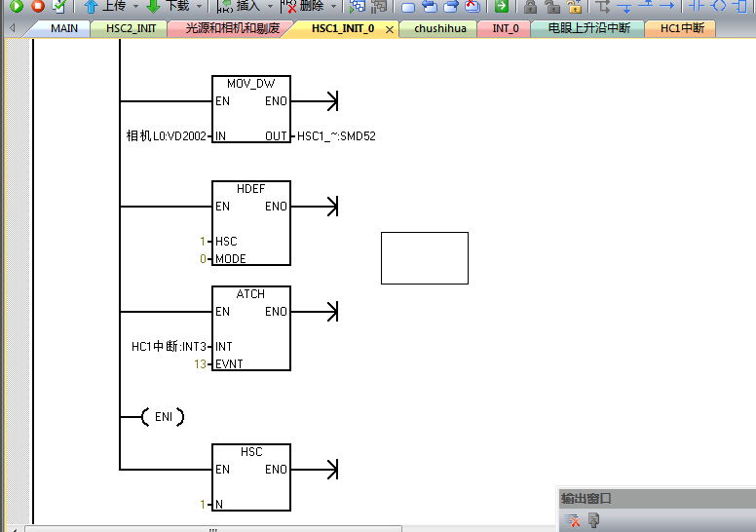This screenshot has height=532, width=756.
Task: Click the clear output window icon
Action: tap(572, 521)
